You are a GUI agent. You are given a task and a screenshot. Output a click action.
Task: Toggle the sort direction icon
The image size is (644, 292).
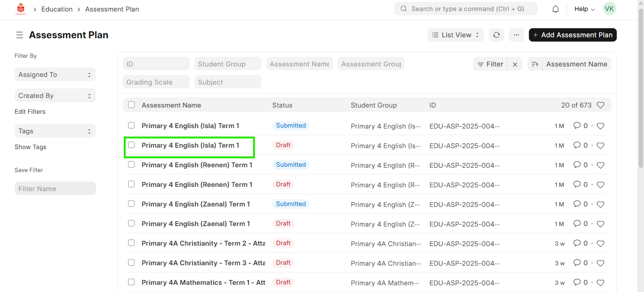535,64
